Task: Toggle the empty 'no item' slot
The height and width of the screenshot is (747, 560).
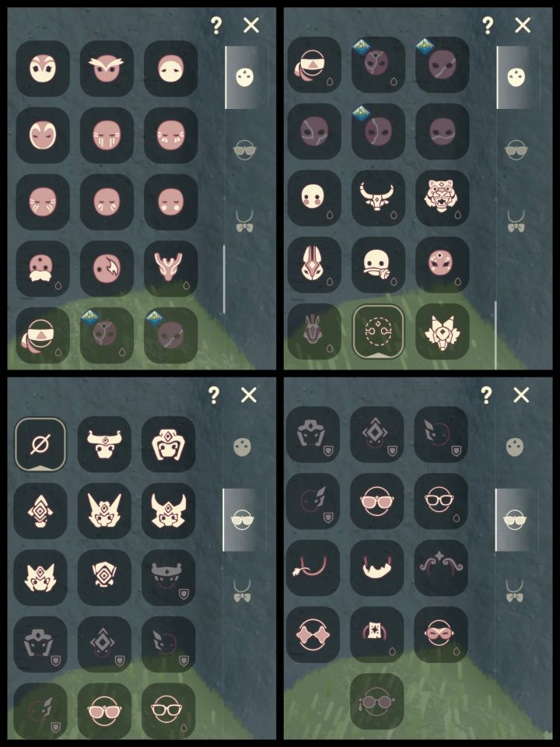Action: point(40,444)
